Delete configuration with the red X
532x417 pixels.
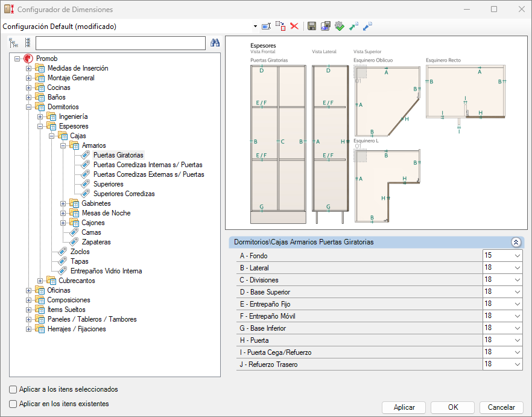coord(294,26)
